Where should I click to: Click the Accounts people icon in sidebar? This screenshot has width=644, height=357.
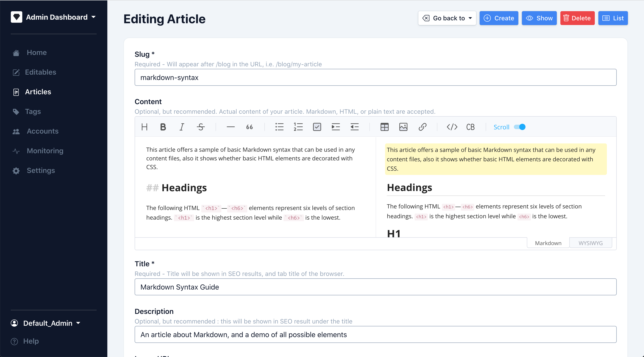click(16, 131)
